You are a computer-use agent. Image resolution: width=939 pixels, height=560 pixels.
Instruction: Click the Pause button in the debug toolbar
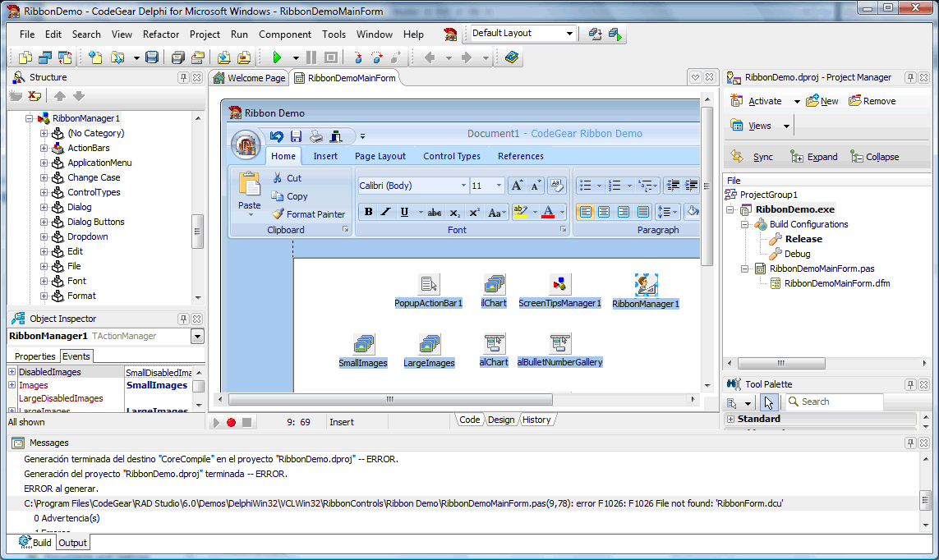pyautogui.click(x=311, y=57)
